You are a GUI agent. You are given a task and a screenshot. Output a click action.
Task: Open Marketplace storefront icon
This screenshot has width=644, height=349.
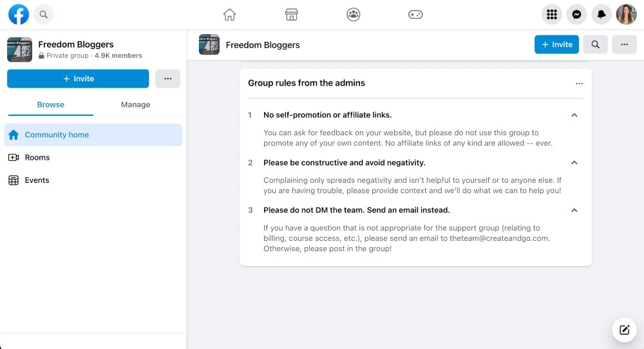point(291,14)
